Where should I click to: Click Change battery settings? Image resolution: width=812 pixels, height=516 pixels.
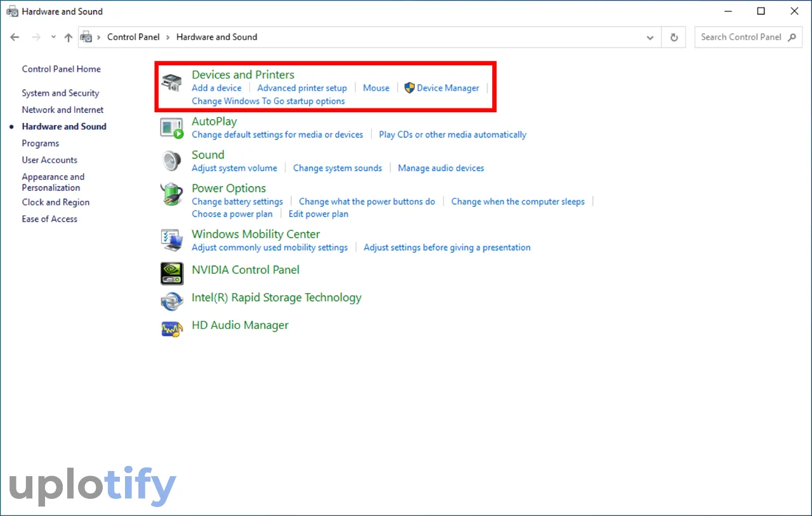(x=237, y=202)
